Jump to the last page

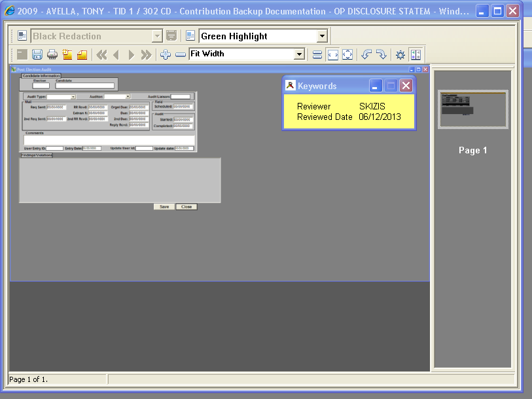point(146,54)
